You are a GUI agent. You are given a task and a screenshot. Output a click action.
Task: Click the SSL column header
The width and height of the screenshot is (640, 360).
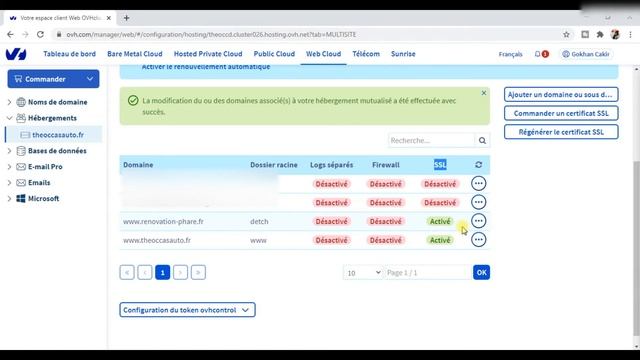click(x=440, y=165)
